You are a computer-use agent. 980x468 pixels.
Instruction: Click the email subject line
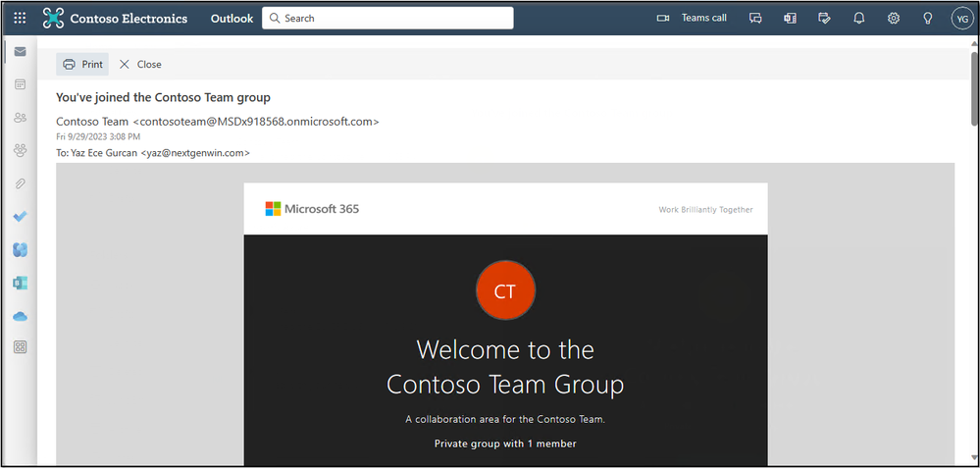tap(163, 97)
